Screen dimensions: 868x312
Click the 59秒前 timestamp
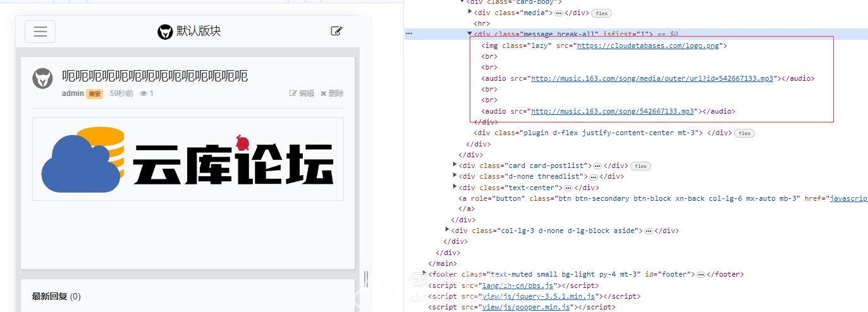[x=121, y=93]
